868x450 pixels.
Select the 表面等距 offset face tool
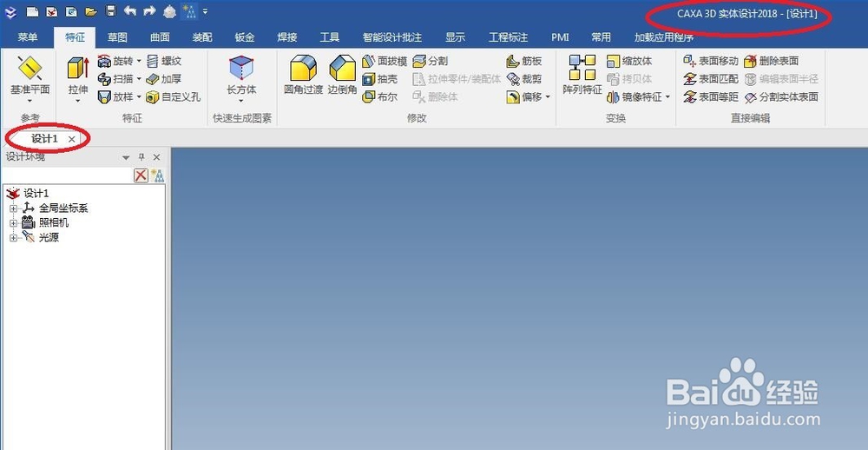711,97
